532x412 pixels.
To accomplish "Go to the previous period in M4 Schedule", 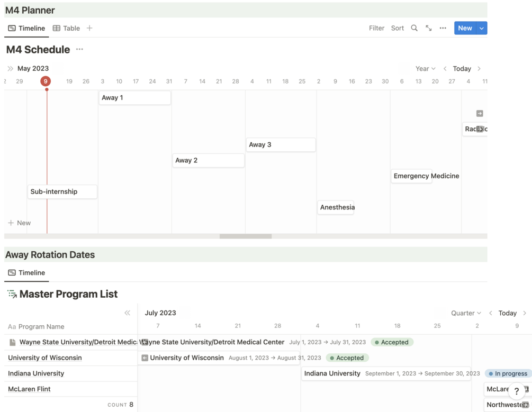I will [445, 69].
